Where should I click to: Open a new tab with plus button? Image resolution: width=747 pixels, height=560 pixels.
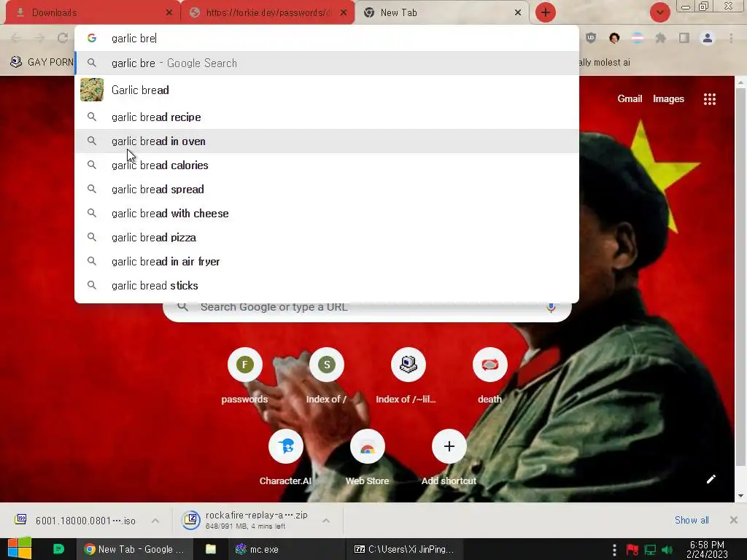click(x=546, y=12)
